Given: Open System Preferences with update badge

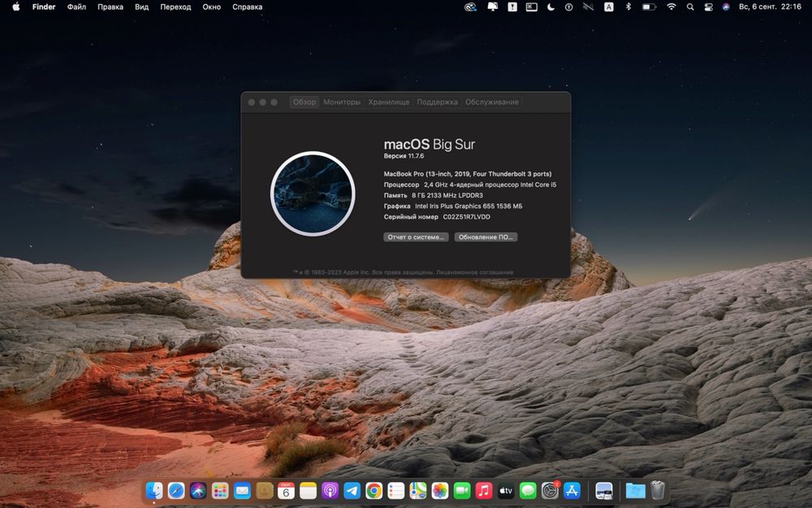Looking at the screenshot, I should [x=550, y=490].
